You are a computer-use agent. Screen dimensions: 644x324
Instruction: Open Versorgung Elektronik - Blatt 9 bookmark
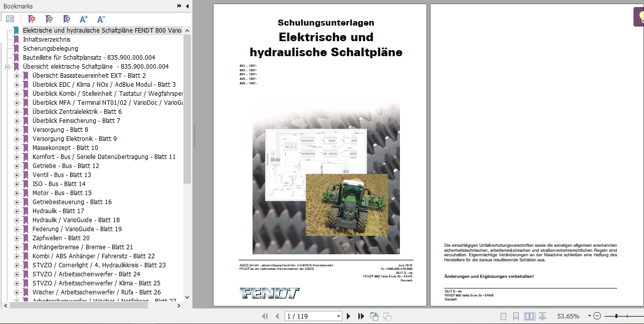(x=75, y=139)
